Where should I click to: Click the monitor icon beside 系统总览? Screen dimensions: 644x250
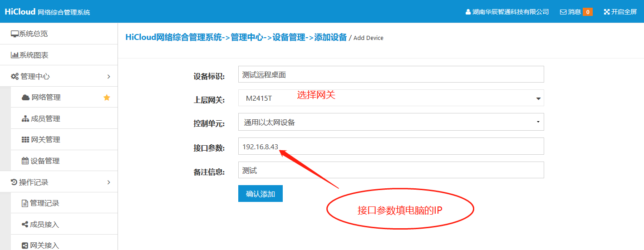coord(15,34)
